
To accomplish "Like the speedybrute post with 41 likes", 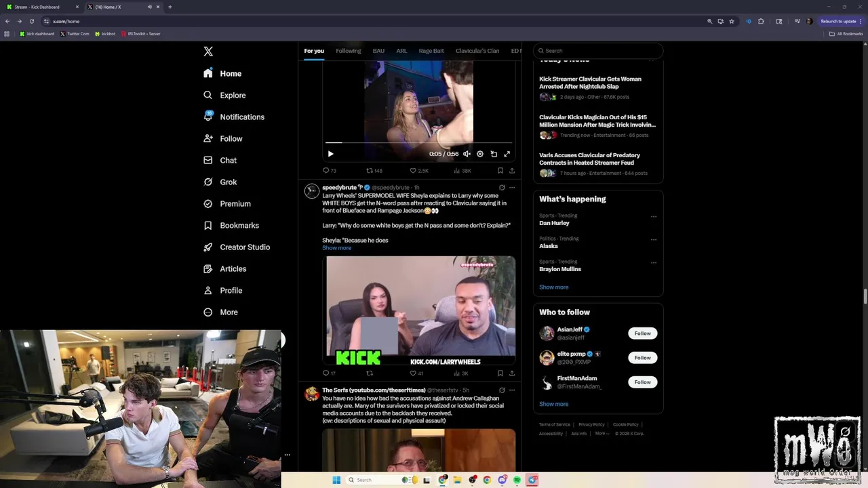I will [x=416, y=373].
